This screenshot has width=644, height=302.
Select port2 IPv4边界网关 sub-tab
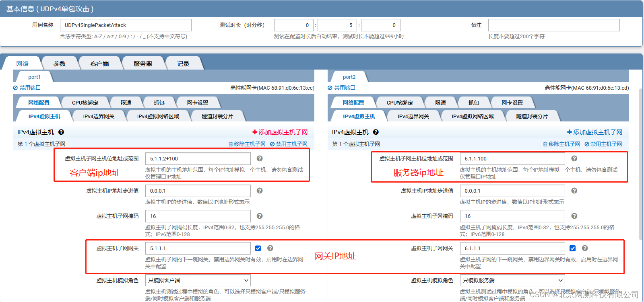tap(413, 116)
